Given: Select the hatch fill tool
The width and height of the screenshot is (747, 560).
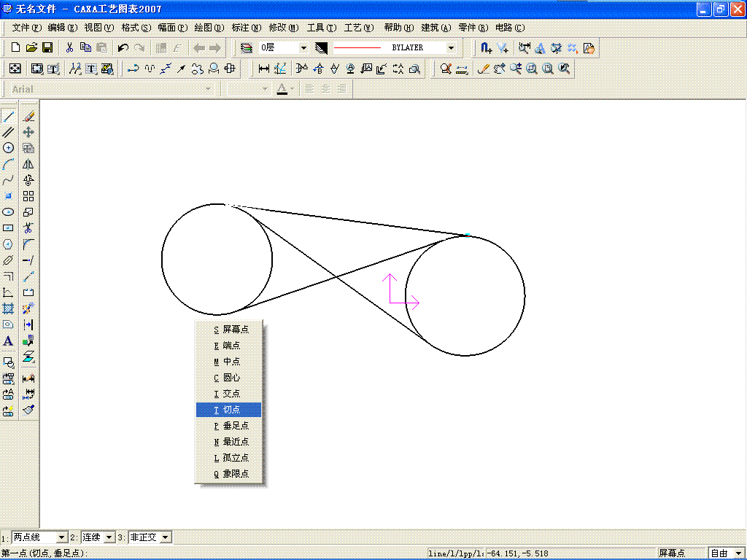Looking at the screenshot, I should 8,308.
